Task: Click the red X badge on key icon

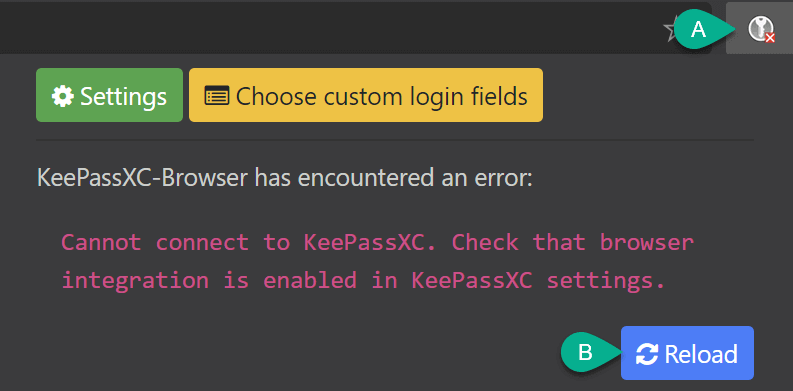Action: tap(770, 38)
